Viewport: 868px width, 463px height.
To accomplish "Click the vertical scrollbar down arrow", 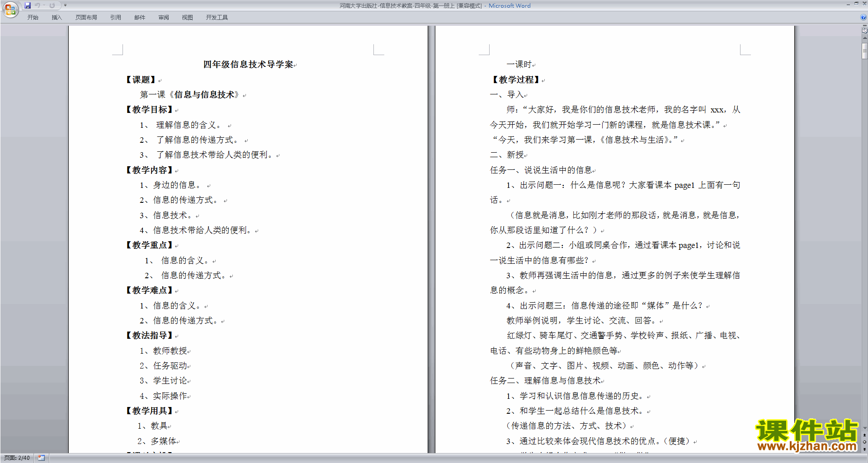I will 864,428.
